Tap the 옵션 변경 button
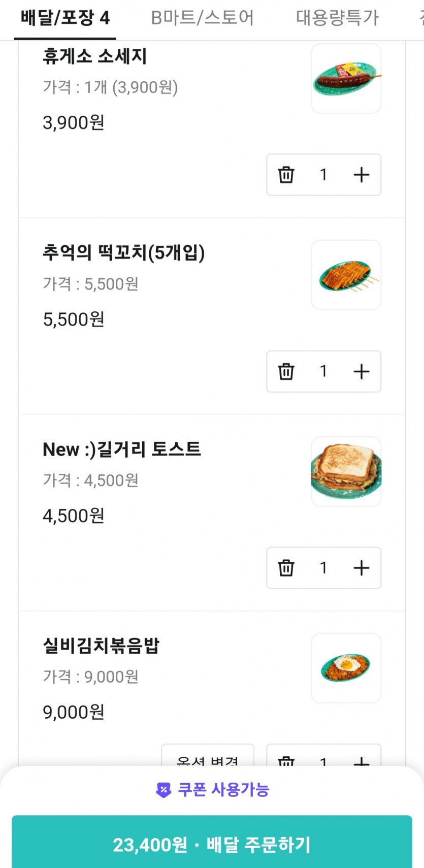This screenshot has width=424, height=868. (x=207, y=758)
